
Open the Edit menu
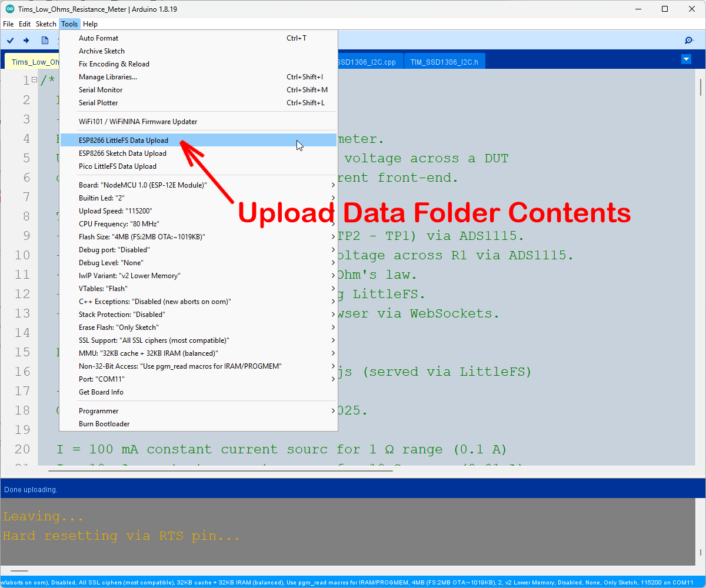coord(25,24)
